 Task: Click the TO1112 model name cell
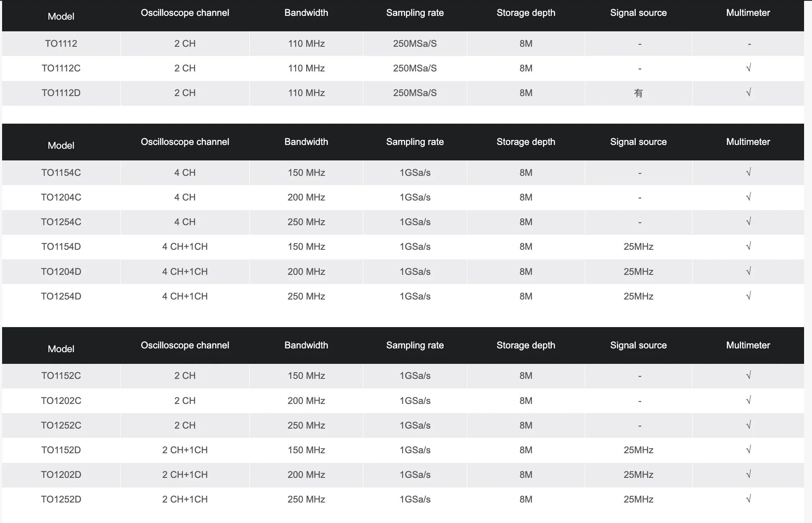pyautogui.click(x=61, y=43)
